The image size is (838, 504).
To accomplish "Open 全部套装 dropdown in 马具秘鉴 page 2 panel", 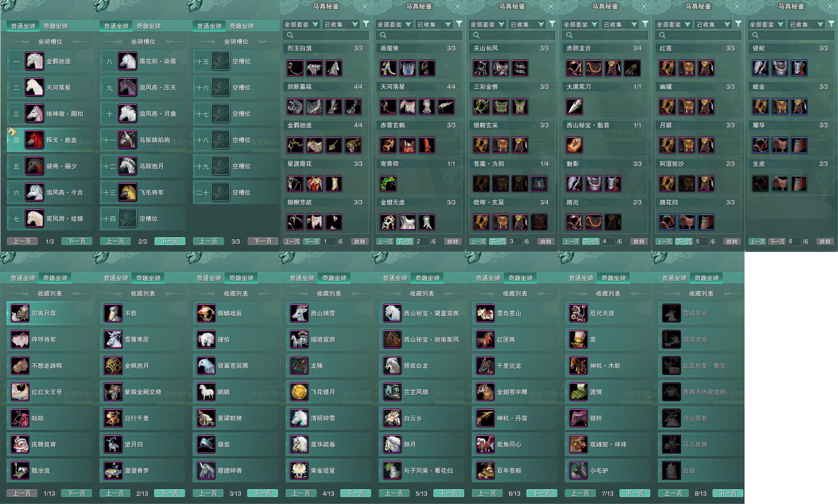I will [x=394, y=25].
